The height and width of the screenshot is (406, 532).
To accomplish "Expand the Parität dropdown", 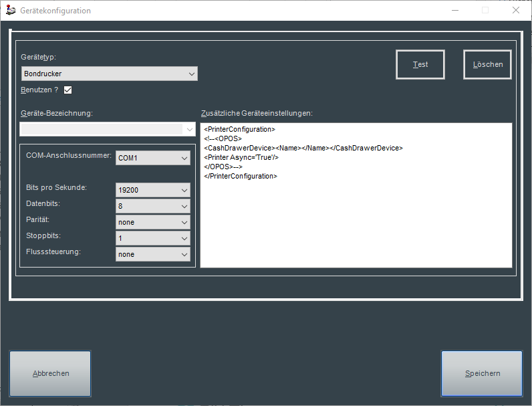I will pyautogui.click(x=153, y=222).
